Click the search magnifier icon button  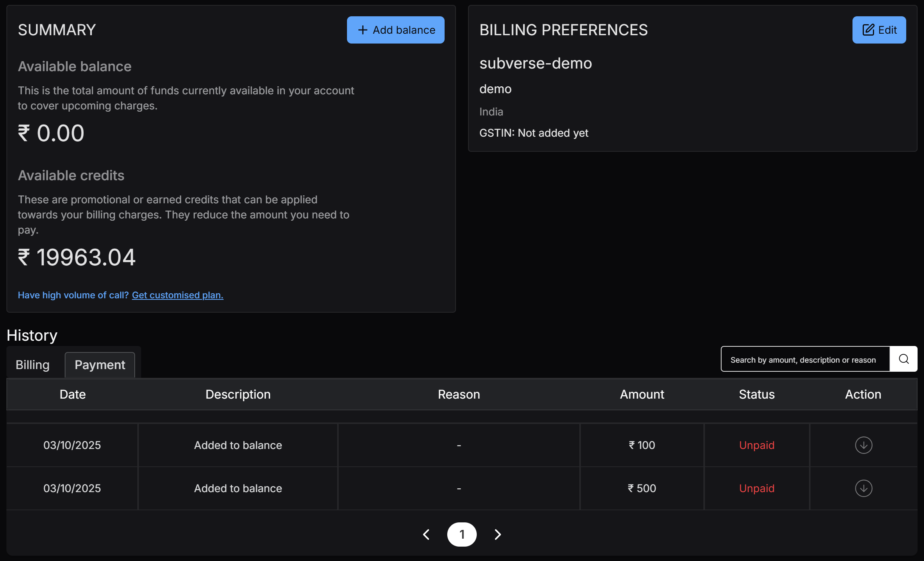tap(904, 359)
